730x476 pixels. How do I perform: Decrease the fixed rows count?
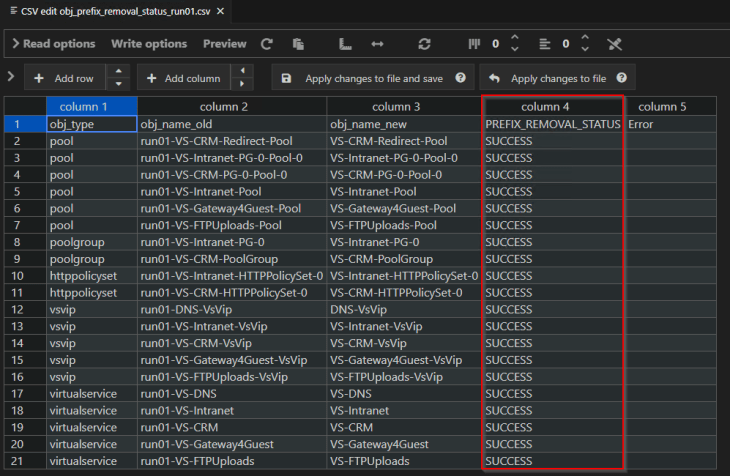pyautogui.click(x=585, y=49)
